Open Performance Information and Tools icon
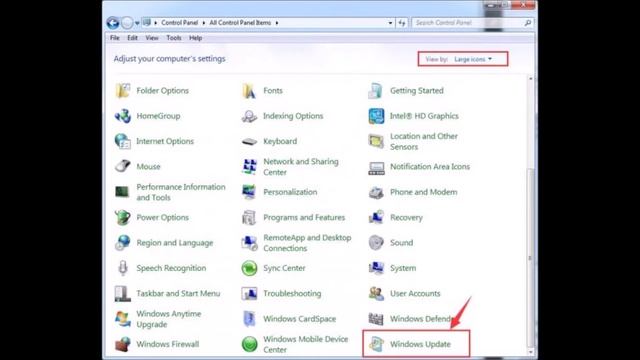The width and height of the screenshot is (640, 360). coord(122,192)
